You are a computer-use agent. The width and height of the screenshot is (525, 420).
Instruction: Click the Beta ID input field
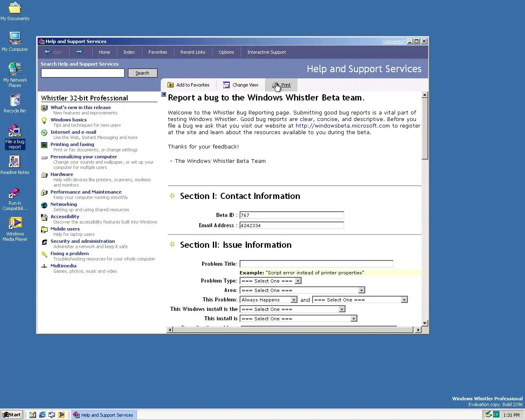pyautogui.click(x=292, y=215)
